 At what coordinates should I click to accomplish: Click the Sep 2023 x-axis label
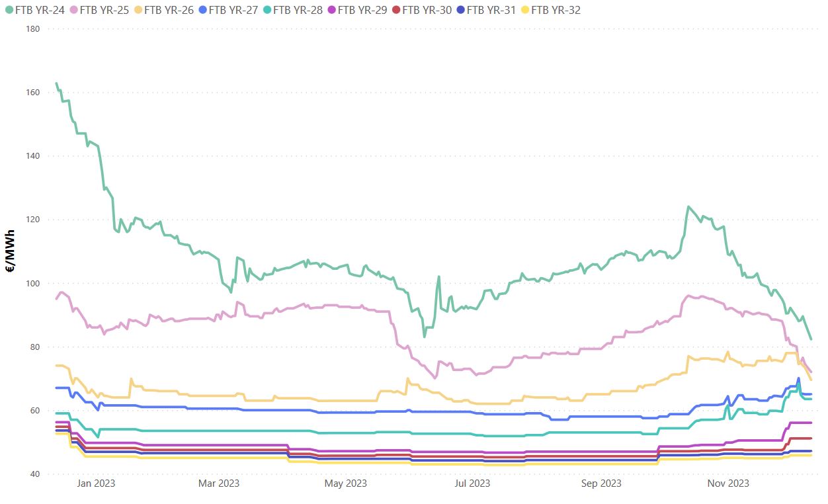pyautogui.click(x=601, y=483)
